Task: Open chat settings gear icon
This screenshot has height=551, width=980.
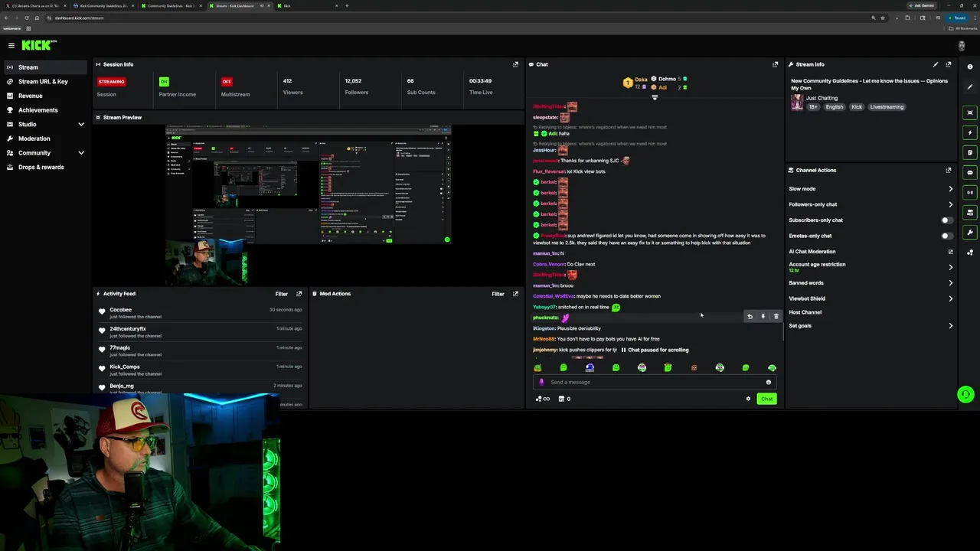Action: (x=748, y=399)
